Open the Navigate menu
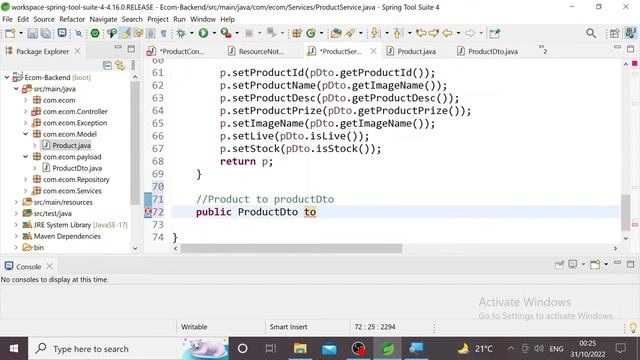The image size is (640, 360). click(x=103, y=19)
